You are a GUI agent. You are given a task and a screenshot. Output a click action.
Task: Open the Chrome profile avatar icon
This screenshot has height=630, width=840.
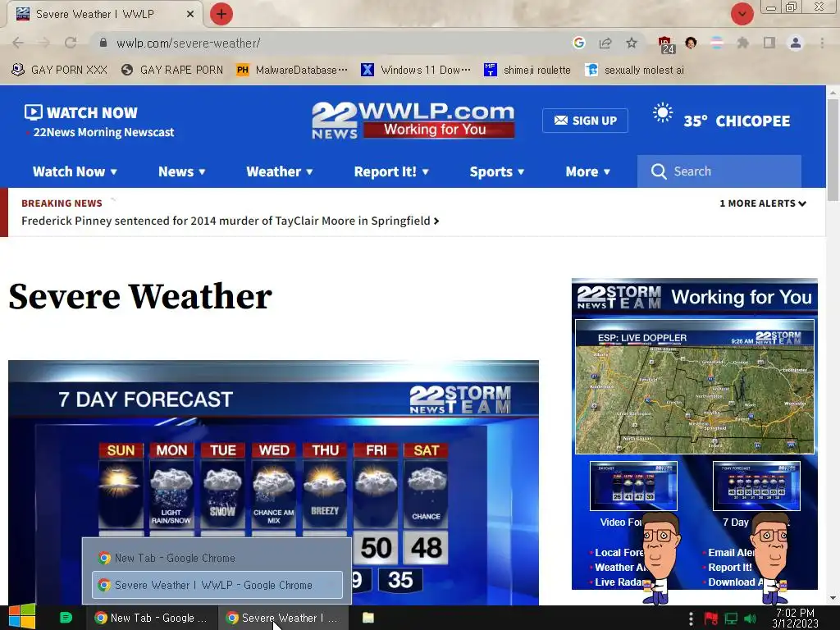click(x=796, y=43)
